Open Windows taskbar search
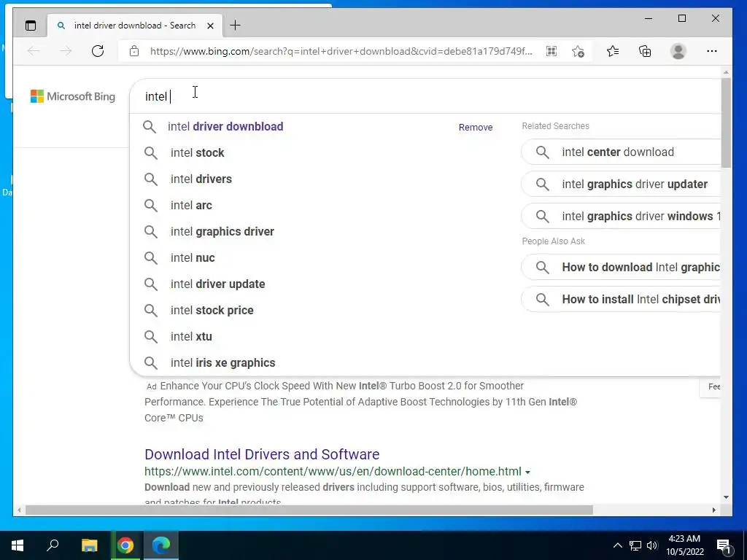This screenshot has height=560, width=747. (53, 545)
